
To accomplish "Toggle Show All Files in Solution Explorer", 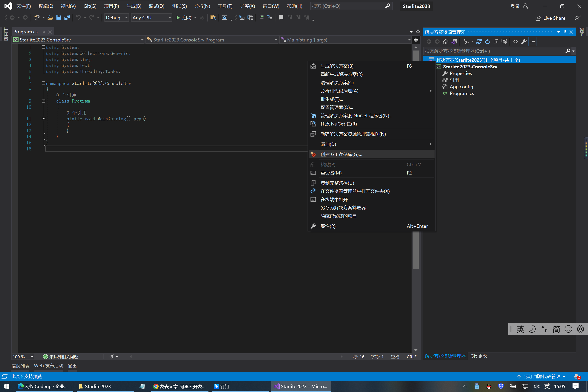I will click(x=504, y=41).
